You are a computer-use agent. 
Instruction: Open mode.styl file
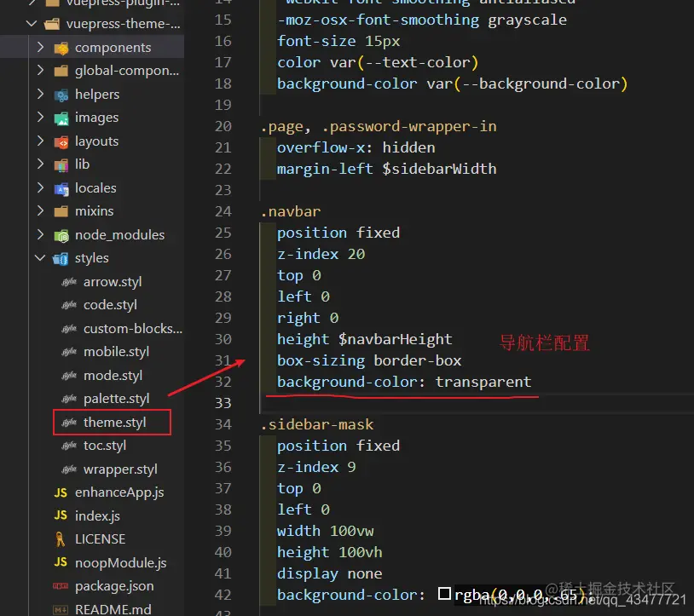coord(113,376)
